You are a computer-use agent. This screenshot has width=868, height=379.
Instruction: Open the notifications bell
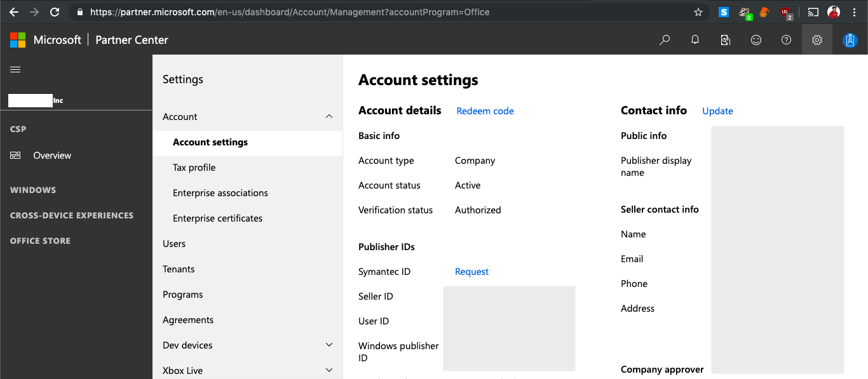tap(695, 40)
